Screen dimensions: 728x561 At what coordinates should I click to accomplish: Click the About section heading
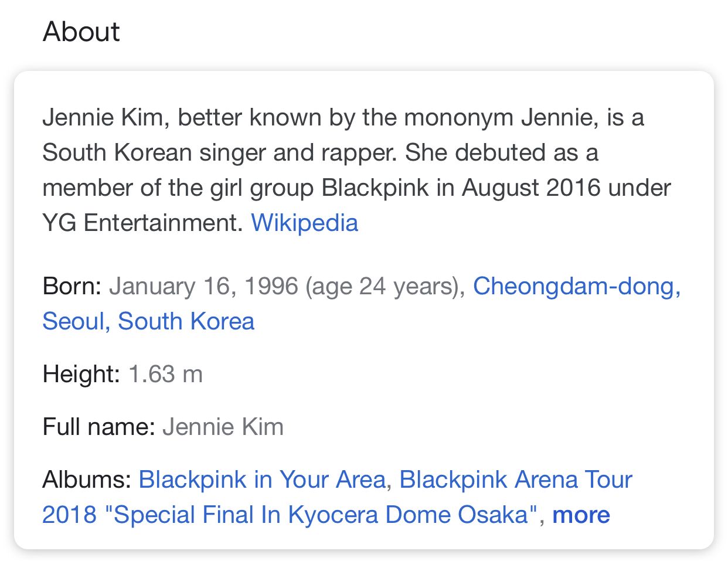(x=81, y=32)
